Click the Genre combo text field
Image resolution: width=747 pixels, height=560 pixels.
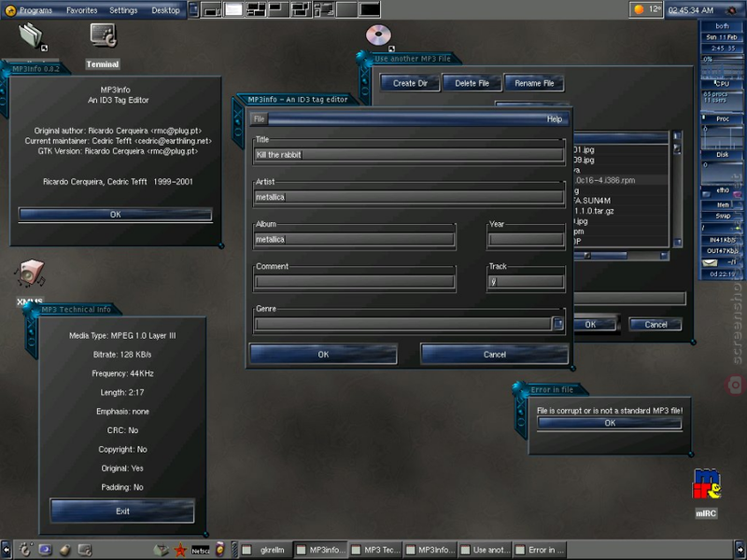tap(403, 324)
